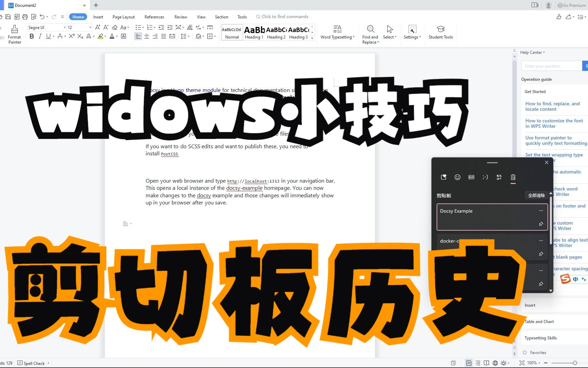The height and width of the screenshot is (368, 588).
Task: Toggle bold formatting
Action: click(x=32, y=36)
